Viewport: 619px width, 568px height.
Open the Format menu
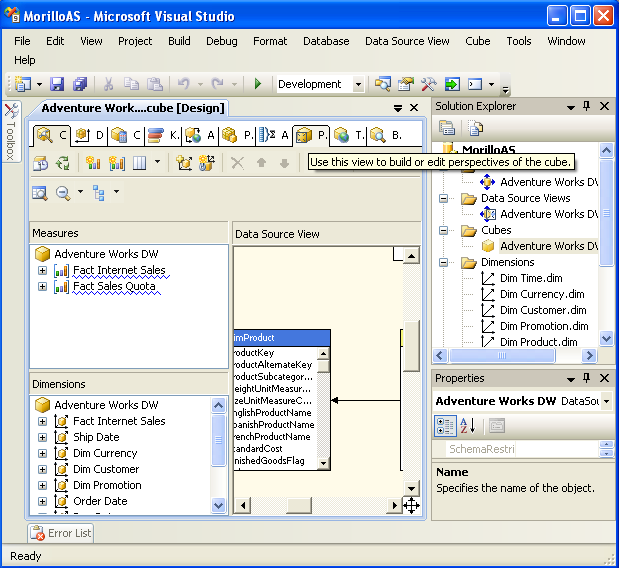coord(270,41)
